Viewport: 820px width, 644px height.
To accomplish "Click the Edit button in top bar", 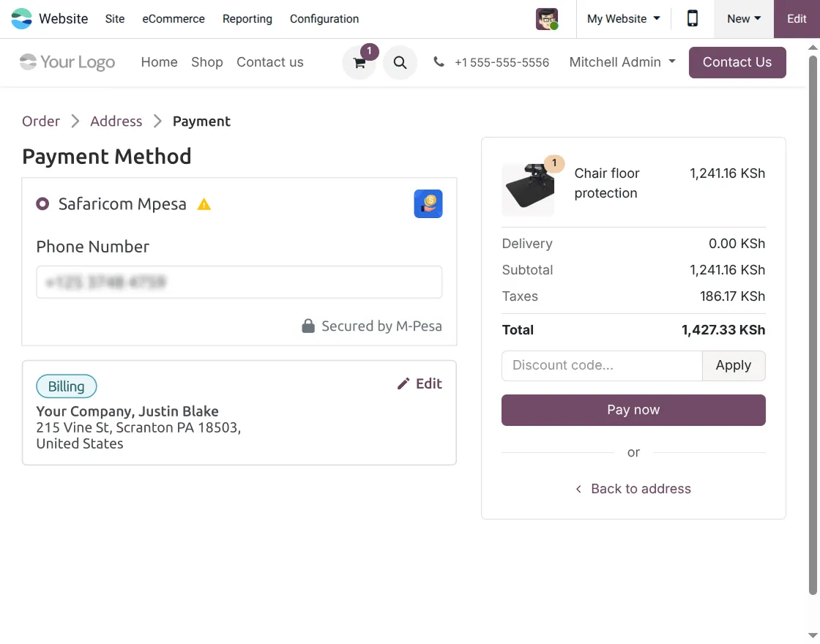I will point(797,19).
